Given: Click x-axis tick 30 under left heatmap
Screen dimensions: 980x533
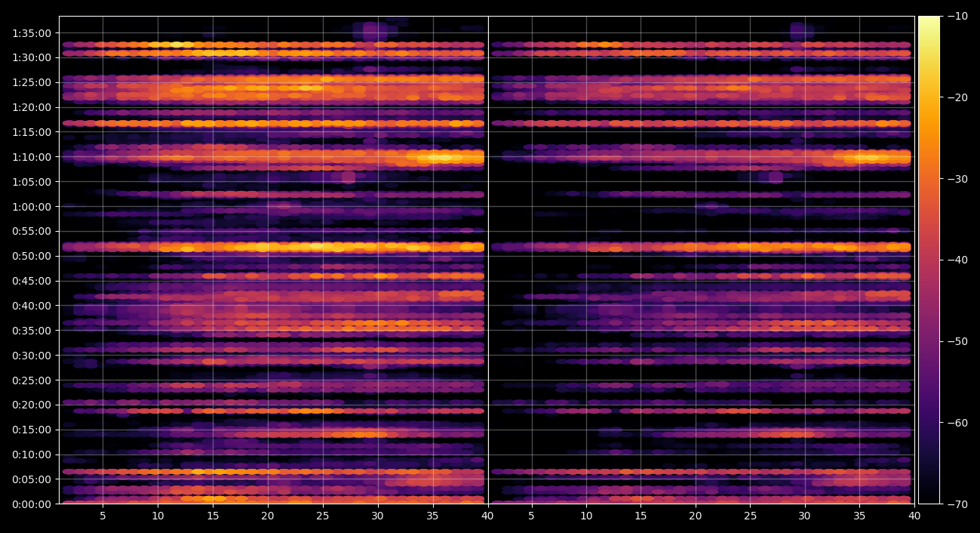Looking at the screenshot, I should pos(377,516).
